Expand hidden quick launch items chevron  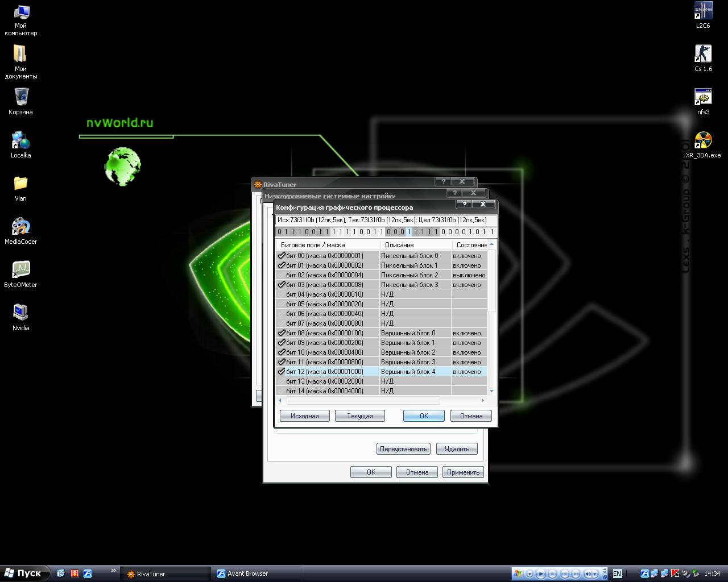[x=114, y=571]
